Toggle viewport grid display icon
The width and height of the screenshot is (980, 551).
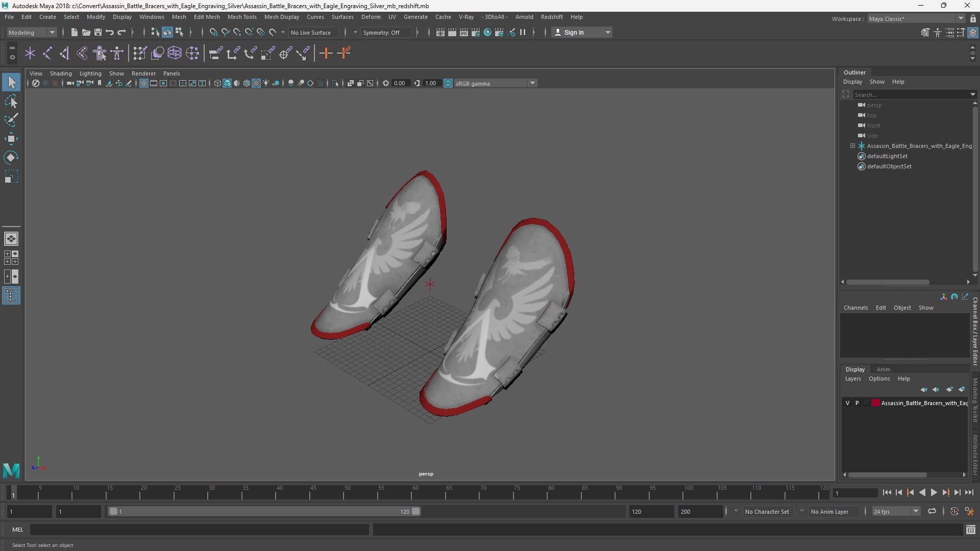(144, 83)
